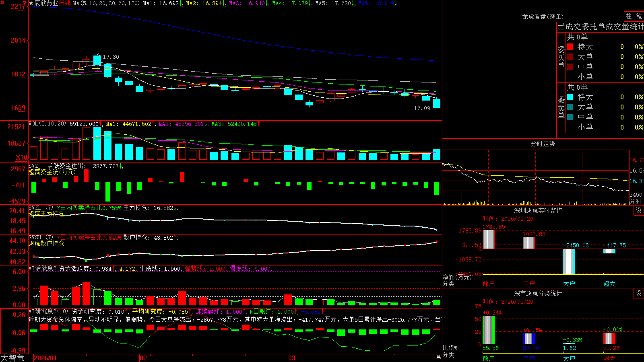Screen dimensions: 644x362
Task: Click the red -0.06% 超大 bar in 分类统计
Action: point(609,338)
